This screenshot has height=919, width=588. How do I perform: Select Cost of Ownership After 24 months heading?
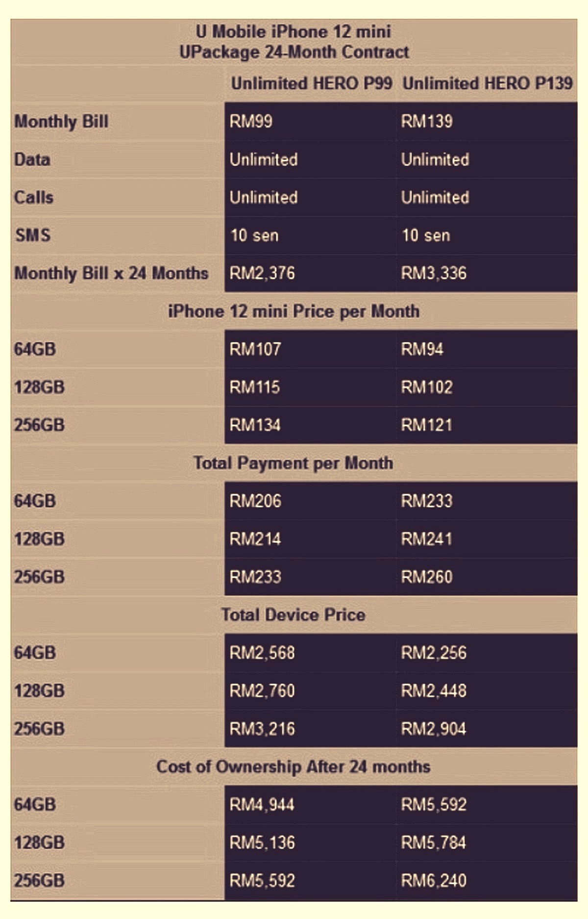coord(293,766)
